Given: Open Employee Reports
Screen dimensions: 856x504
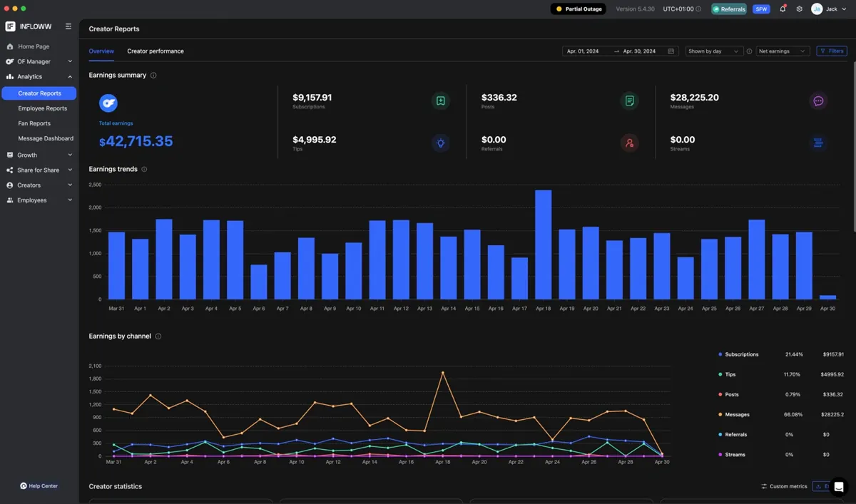Looking at the screenshot, I should click(43, 108).
